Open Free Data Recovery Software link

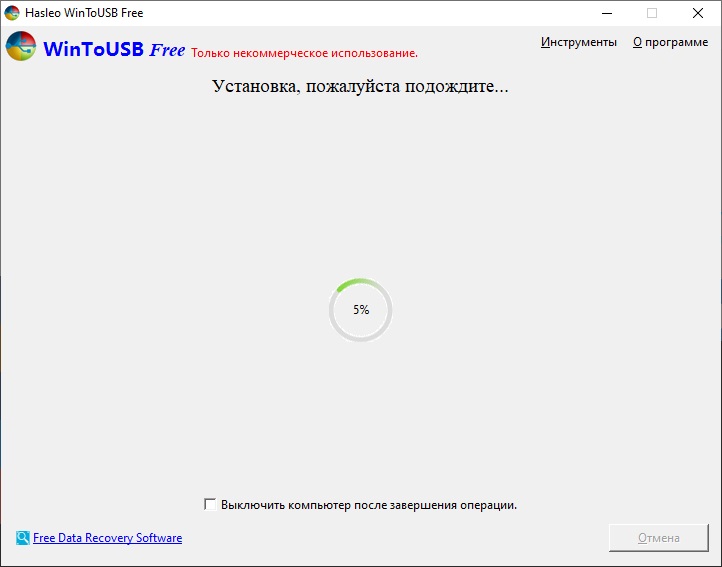(x=107, y=538)
